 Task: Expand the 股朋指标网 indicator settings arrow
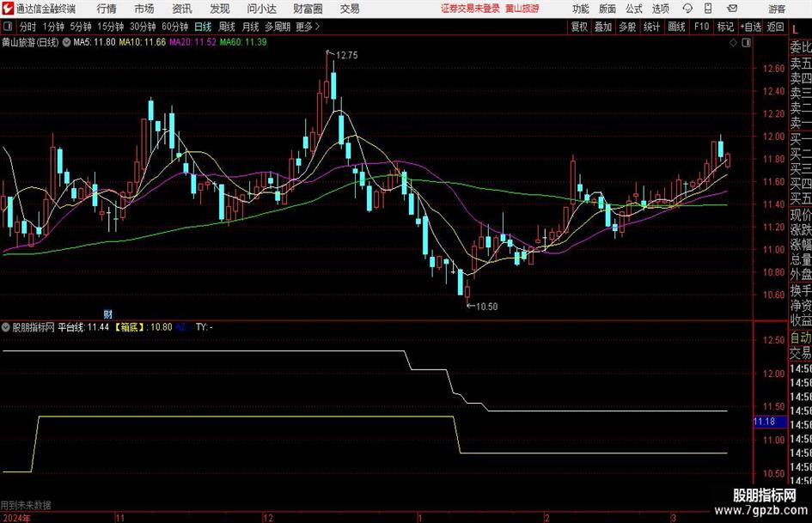(6, 327)
